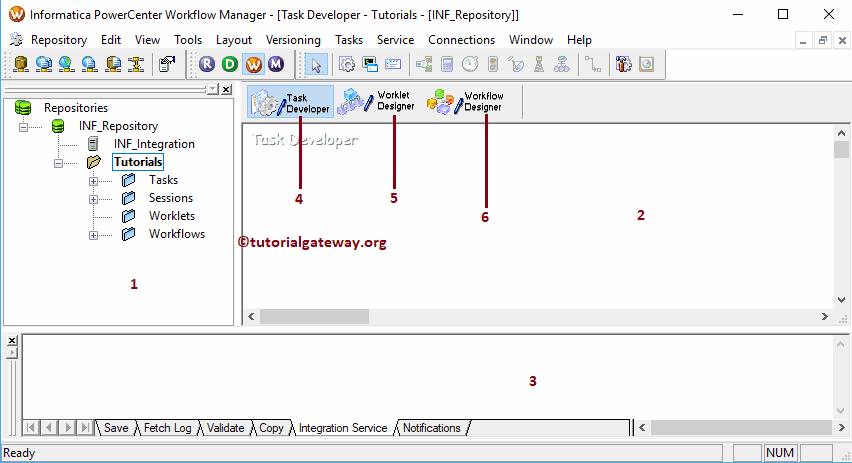This screenshot has height=463, width=852.
Task: Open the Versioning menu
Action: 293,40
